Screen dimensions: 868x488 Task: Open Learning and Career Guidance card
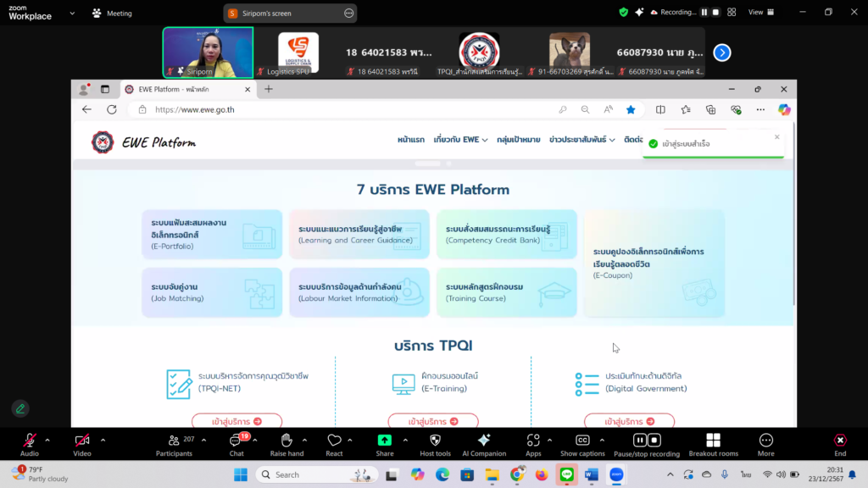pos(359,234)
